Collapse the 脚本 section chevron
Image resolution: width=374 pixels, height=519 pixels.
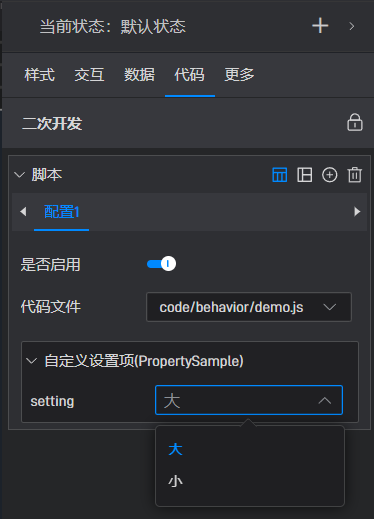tap(20, 175)
